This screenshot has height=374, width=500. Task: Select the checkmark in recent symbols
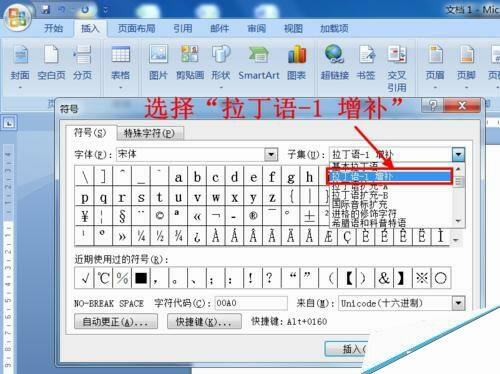[85, 277]
